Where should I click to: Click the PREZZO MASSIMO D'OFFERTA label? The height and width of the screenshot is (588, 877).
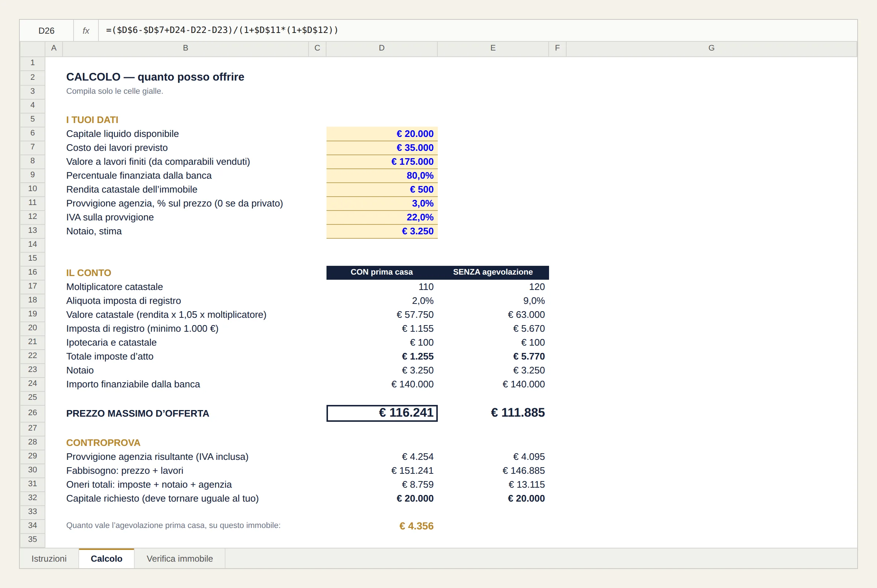pos(138,413)
